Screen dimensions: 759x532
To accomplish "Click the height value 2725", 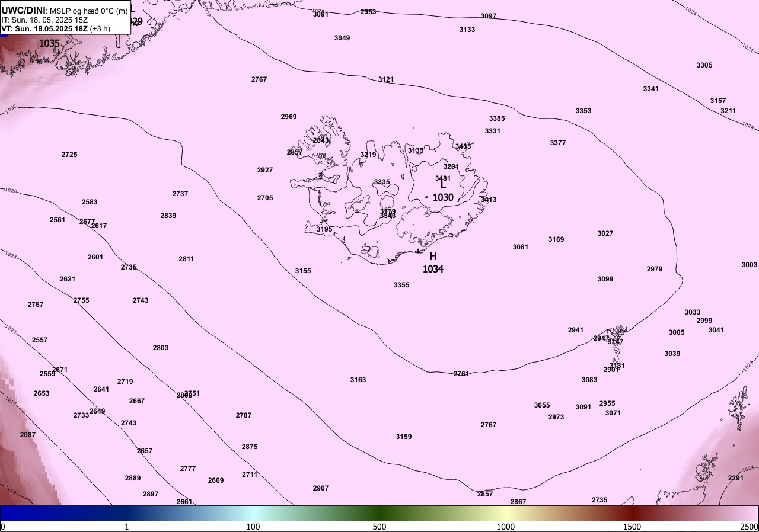I will [69, 155].
